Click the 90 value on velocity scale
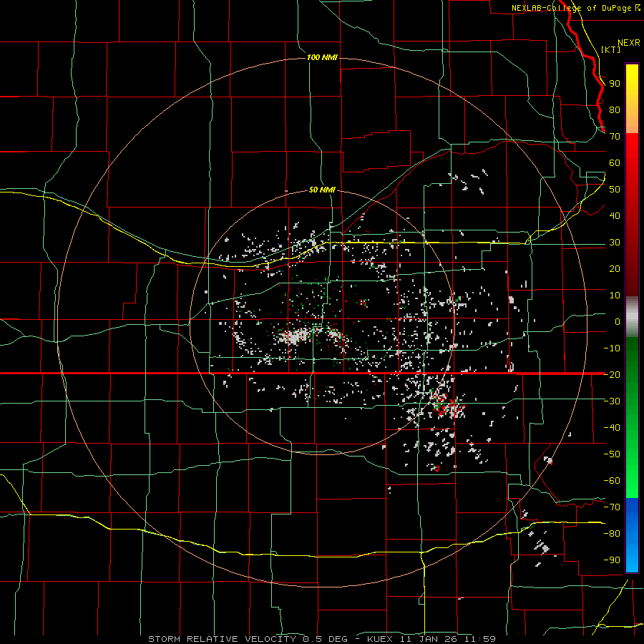Viewport: 644px width, 644px height. tap(615, 84)
